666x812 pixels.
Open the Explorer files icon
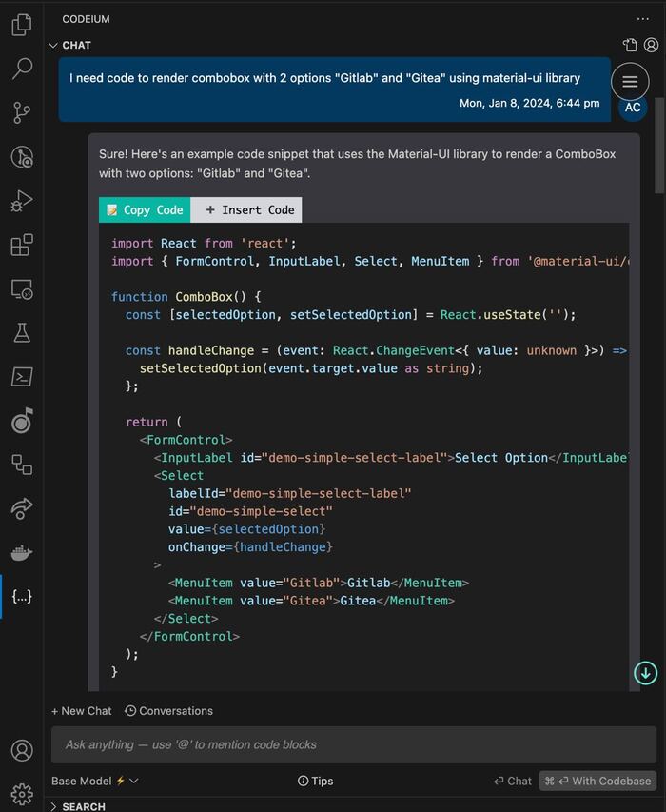21,26
